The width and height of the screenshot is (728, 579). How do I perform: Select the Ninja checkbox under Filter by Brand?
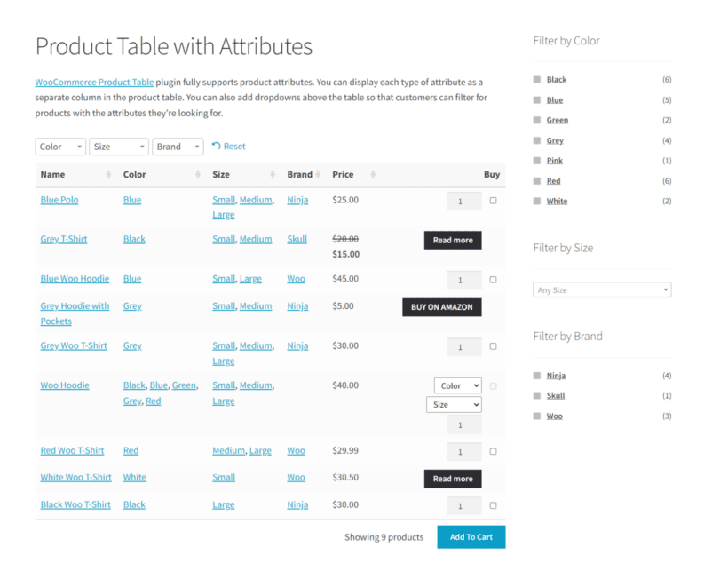(537, 375)
